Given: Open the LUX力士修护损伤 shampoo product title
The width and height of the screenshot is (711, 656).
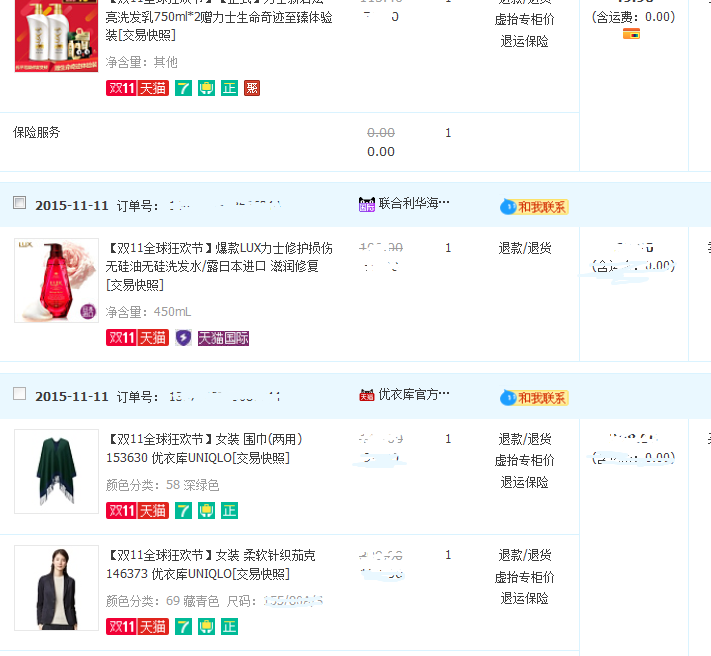Looking at the screenshot, I should (x=219, y=267).
